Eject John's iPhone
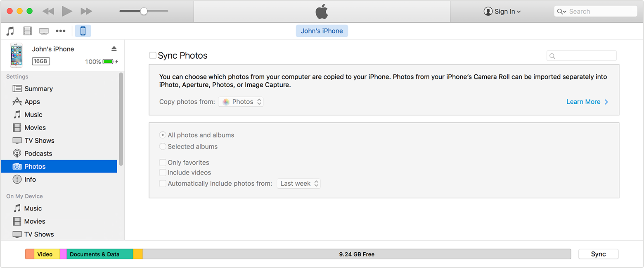 click(x=114, y=49)
